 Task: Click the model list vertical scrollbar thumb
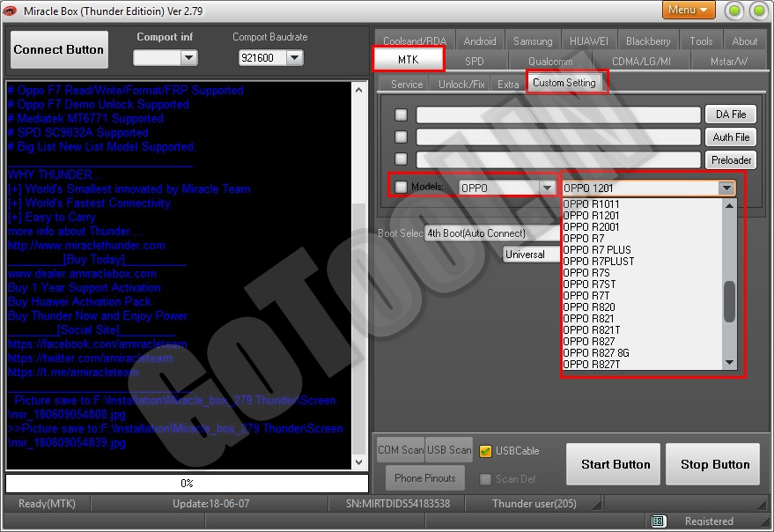(729, 302)
